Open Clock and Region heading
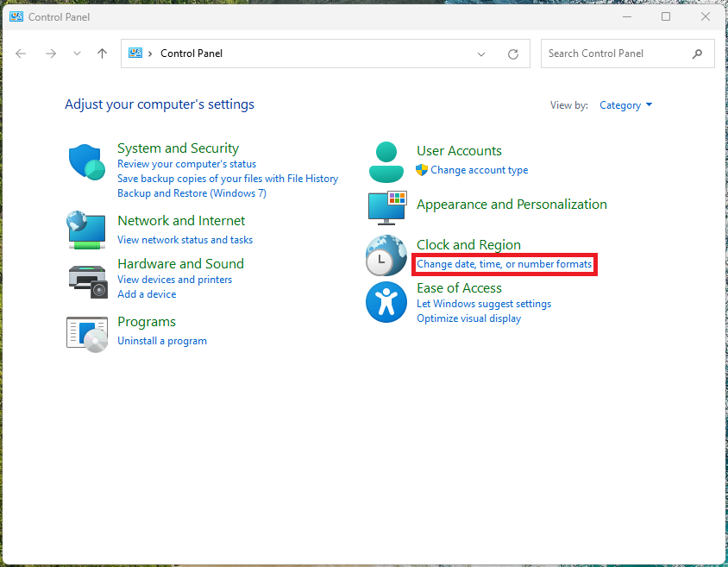728x567 pixels. point(468,245)
